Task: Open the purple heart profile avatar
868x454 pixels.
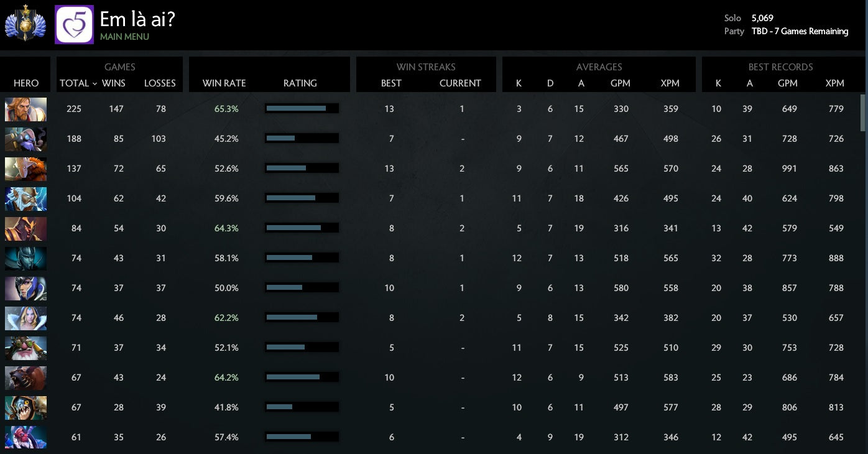Action: pos(74,24)
